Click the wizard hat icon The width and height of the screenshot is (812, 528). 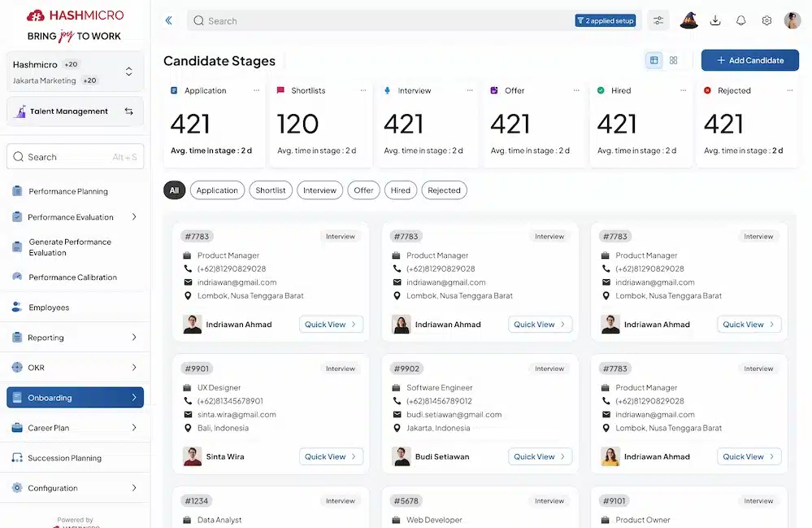pos(689,21)
